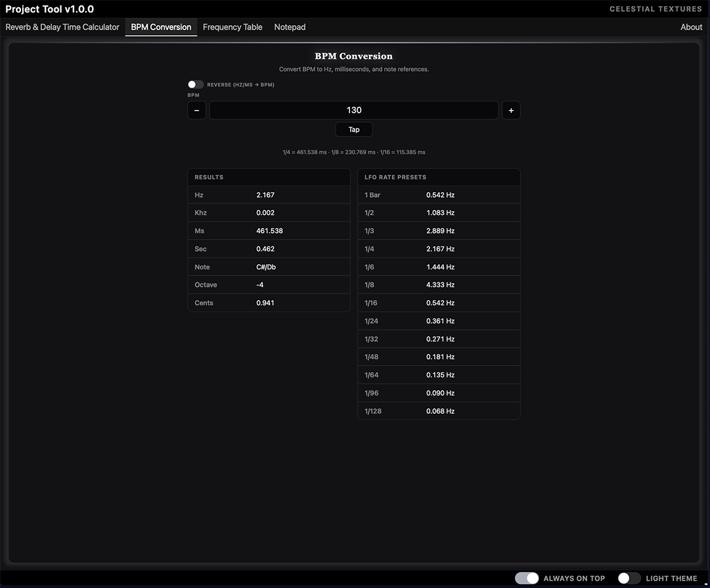Select the Sec result value 0.462
The height and width of the screenshot is (588, 710).
[265, 249]
